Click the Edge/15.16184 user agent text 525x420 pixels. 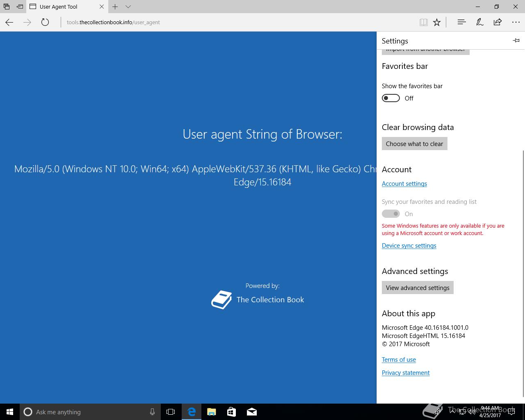click(262, 182)
